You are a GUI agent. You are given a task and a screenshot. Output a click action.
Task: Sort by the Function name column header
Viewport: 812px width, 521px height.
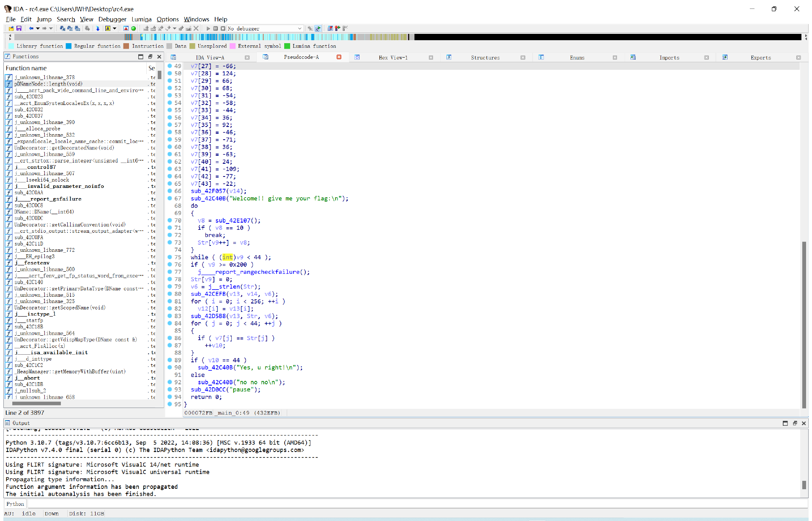(x=75, y=68)
